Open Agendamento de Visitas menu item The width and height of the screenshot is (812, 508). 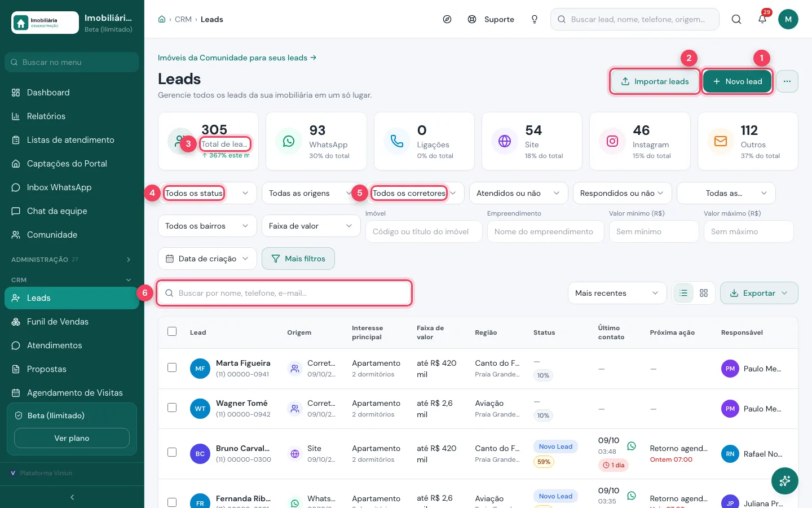[72, 393]
